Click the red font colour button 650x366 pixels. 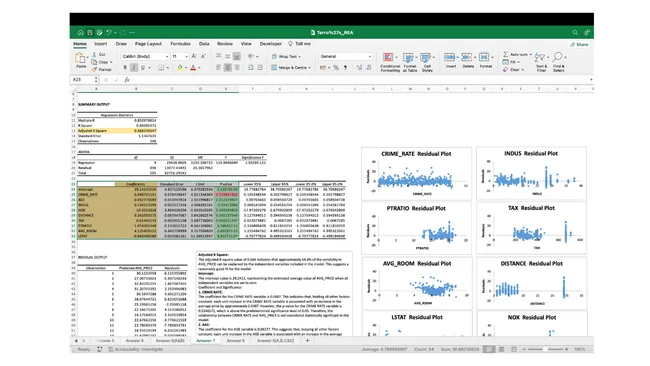coord(193,68)
